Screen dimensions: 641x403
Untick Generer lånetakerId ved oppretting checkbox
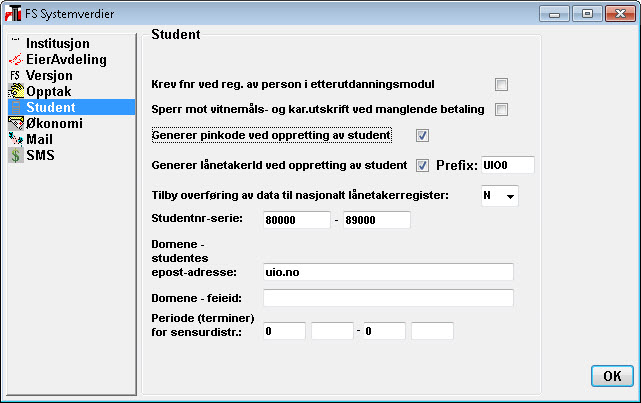click(x=422, y=166)
